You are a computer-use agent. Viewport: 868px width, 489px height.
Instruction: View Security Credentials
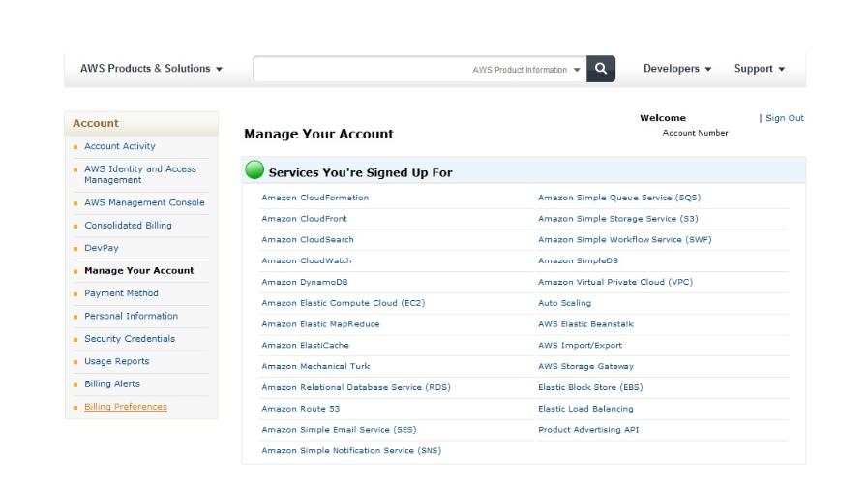coord(130,339)
